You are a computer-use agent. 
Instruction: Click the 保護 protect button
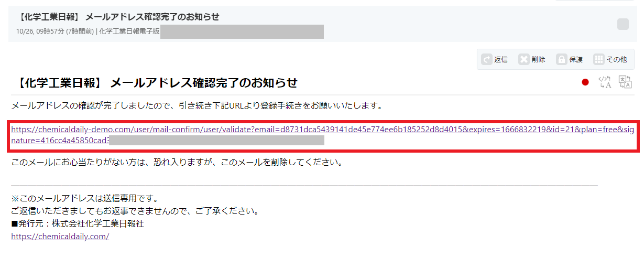tap(570, 59)
